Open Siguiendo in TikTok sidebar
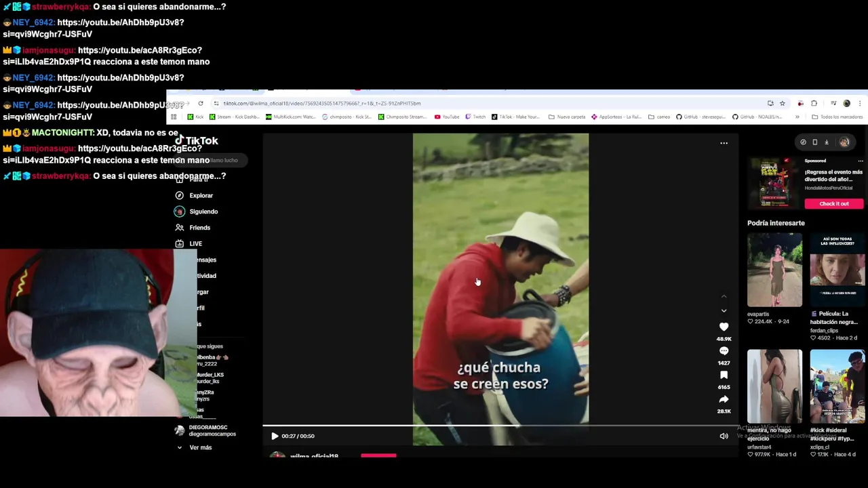Viewport: 868px width, 488px height. click(203, 211)
